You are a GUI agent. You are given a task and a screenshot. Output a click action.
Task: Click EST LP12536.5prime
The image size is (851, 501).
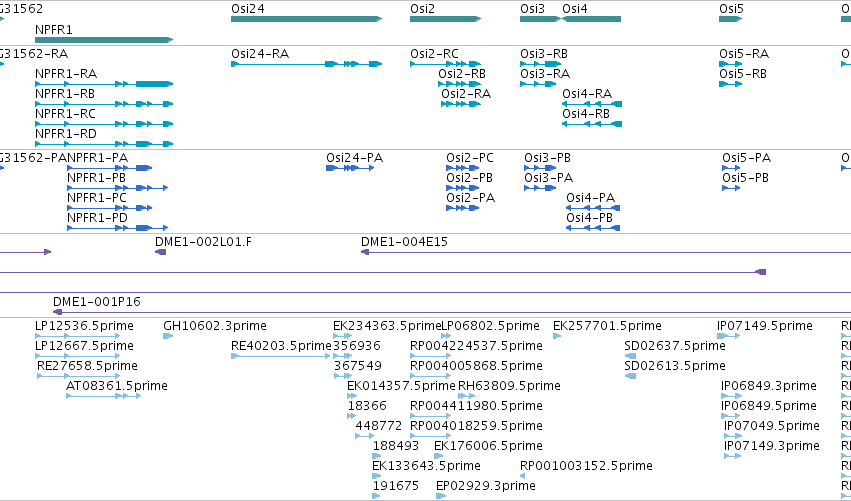point(78,336)
